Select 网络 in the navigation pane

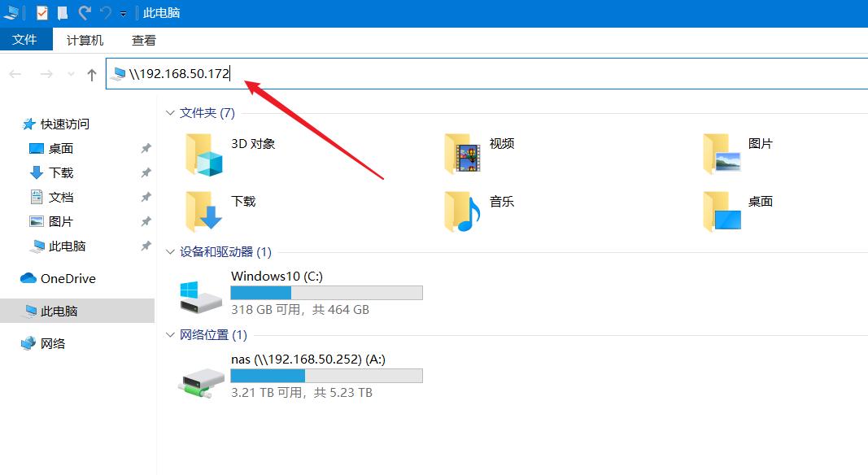click(x=53, y=343)
